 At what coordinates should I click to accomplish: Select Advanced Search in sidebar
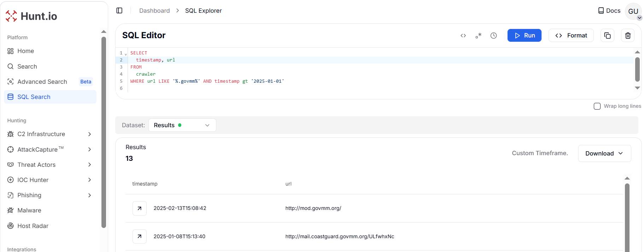[42, 82]
